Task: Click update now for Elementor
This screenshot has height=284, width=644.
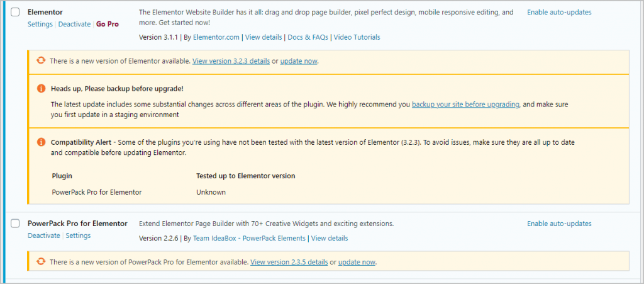Action: click(299, 61)
